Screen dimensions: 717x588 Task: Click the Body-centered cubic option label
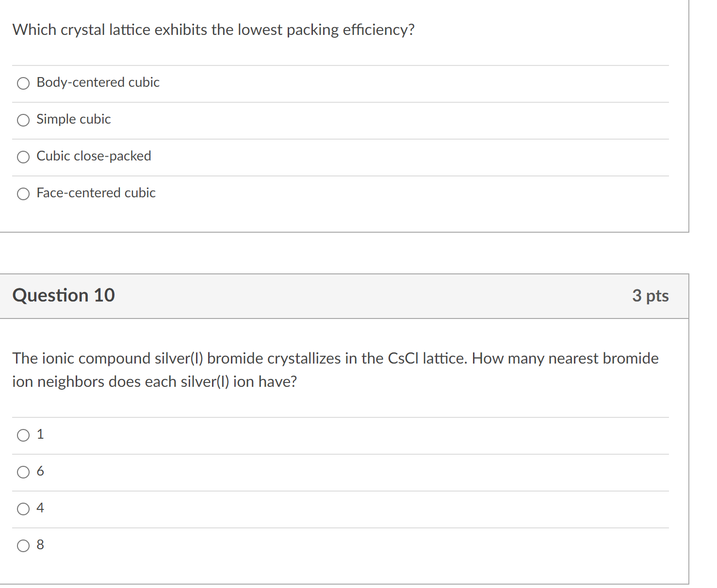(98, 82)
